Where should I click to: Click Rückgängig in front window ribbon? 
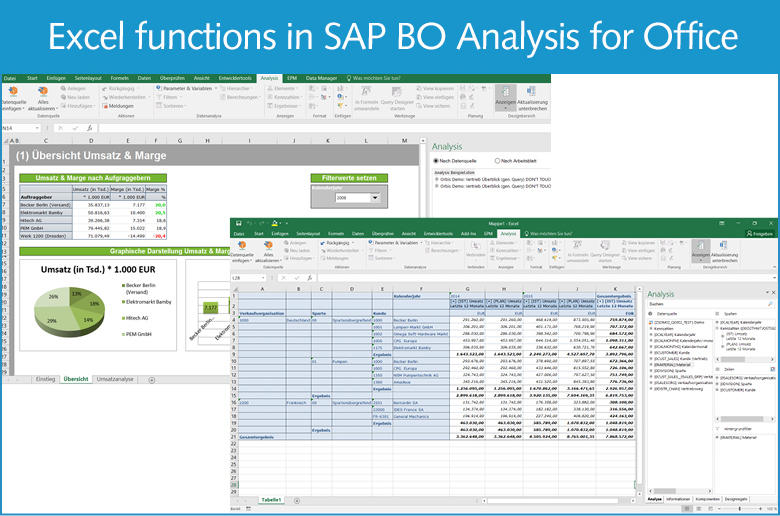tap(335, 243)
